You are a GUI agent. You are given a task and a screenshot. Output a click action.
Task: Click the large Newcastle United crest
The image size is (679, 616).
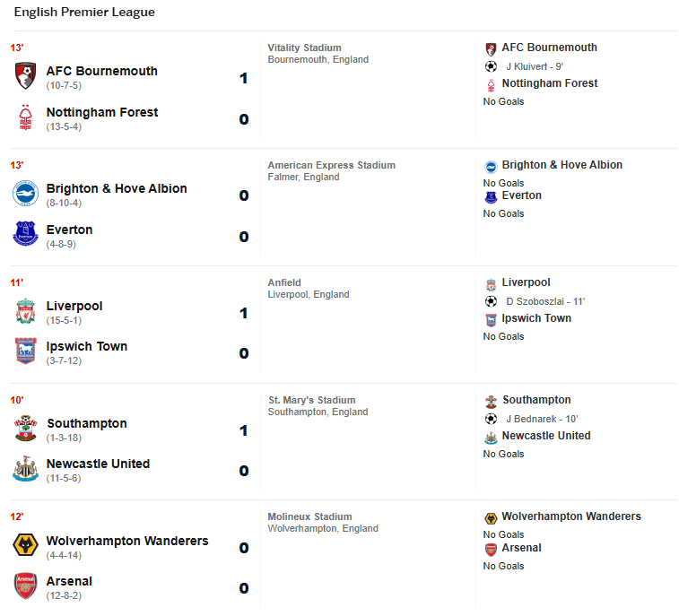pos(25,468)
